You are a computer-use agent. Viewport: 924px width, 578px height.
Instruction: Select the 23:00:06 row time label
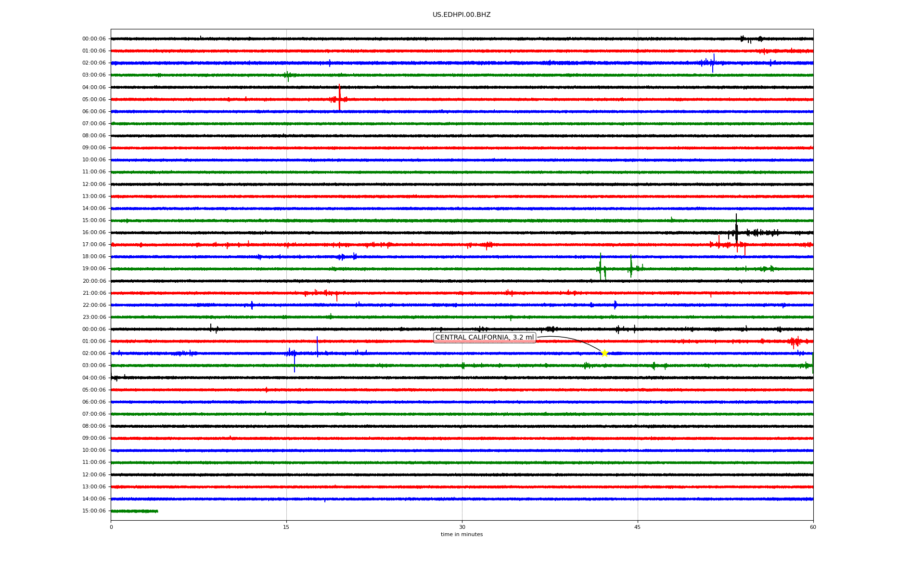(x=94, y=317)
